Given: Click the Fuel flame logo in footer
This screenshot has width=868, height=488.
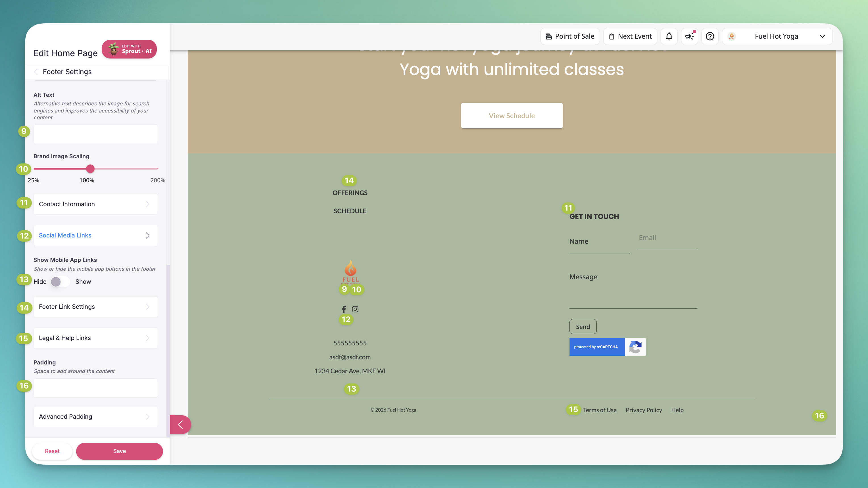Looking at the screenshot, I should 350,272.
